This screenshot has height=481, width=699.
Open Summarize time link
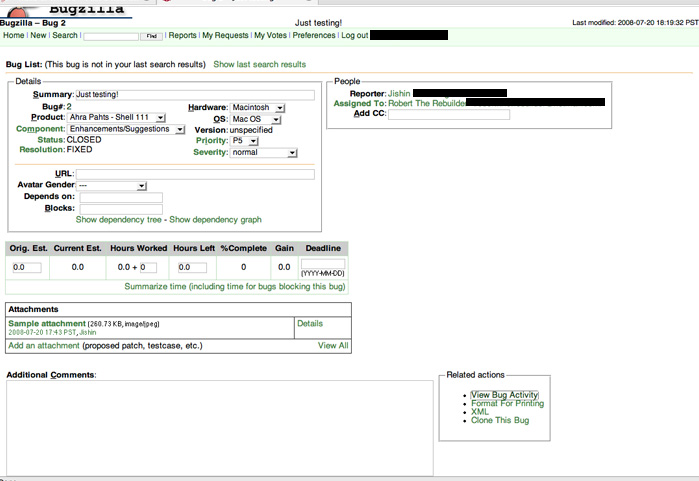pos(235,287)
